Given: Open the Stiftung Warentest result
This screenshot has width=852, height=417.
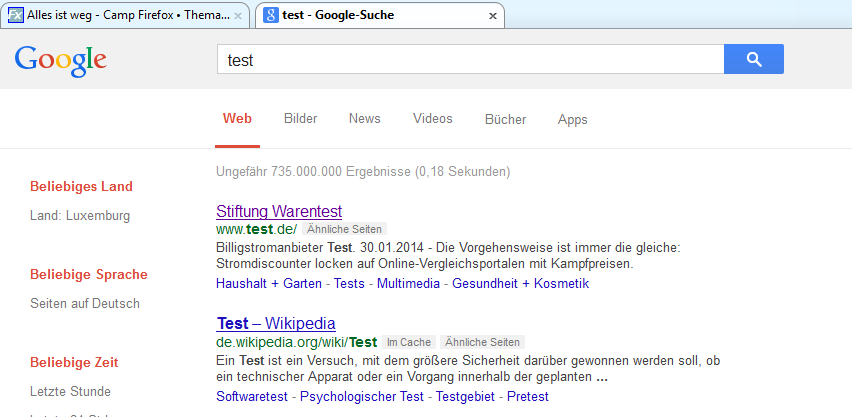Looking at the screenshot, I should coord(279,211).
